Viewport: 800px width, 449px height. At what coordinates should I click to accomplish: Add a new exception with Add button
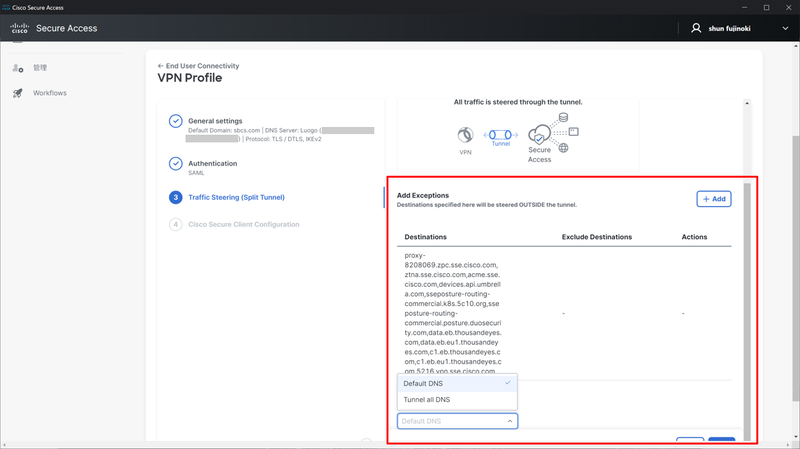[714, 199]
